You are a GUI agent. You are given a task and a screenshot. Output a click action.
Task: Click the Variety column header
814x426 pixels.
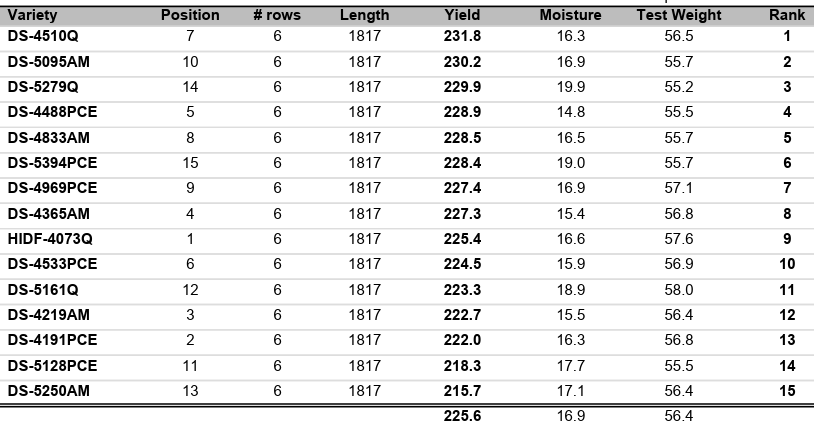pos(32,15)
